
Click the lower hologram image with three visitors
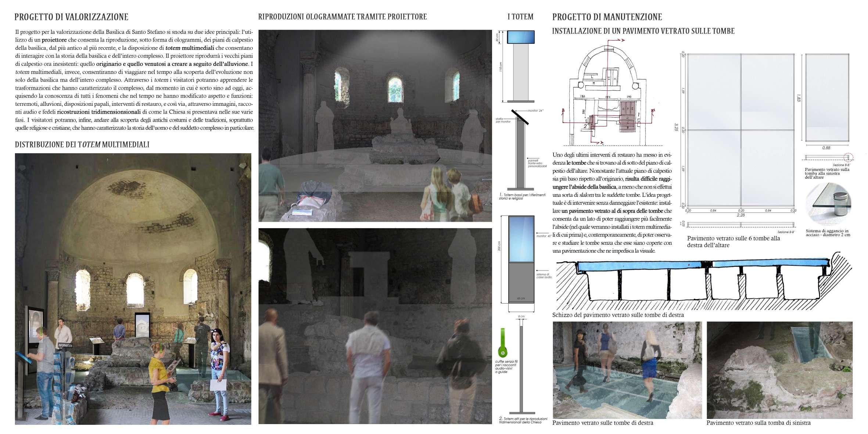click(375, 326)
